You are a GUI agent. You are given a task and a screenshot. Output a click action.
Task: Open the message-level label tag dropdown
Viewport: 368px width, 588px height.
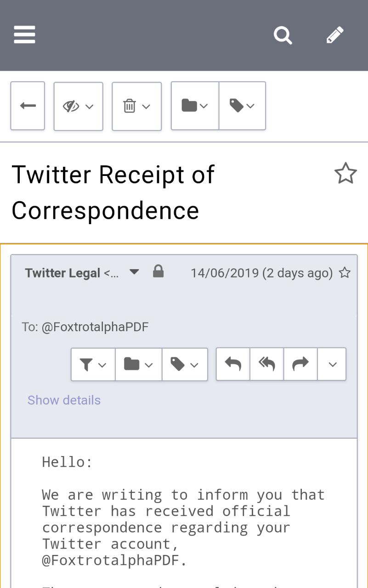click(185, 364)
